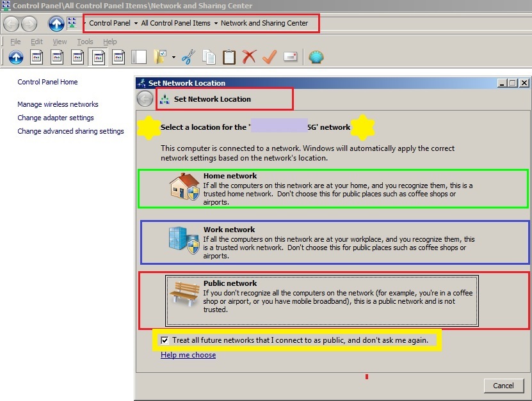532x401 pixels.
Task: Close the Set Network Location dialog
Action: (x=524, y=83)
